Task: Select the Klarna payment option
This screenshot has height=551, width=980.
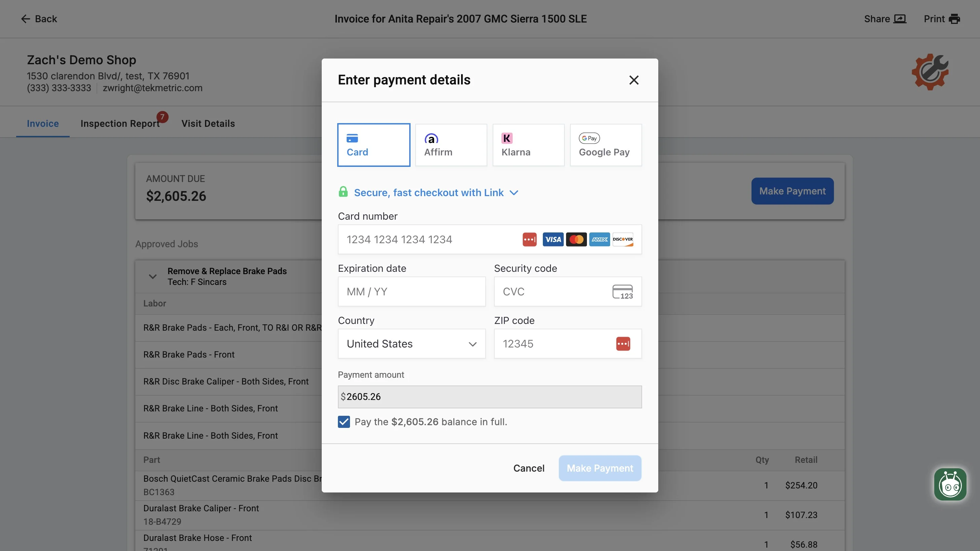Action: click(x=528, y=145)
